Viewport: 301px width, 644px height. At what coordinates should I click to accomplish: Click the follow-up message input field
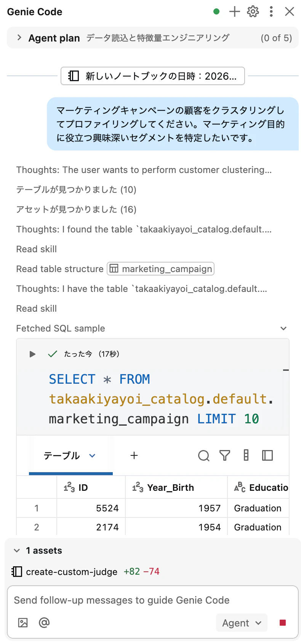pyautogui.click(x=152, y=600)
